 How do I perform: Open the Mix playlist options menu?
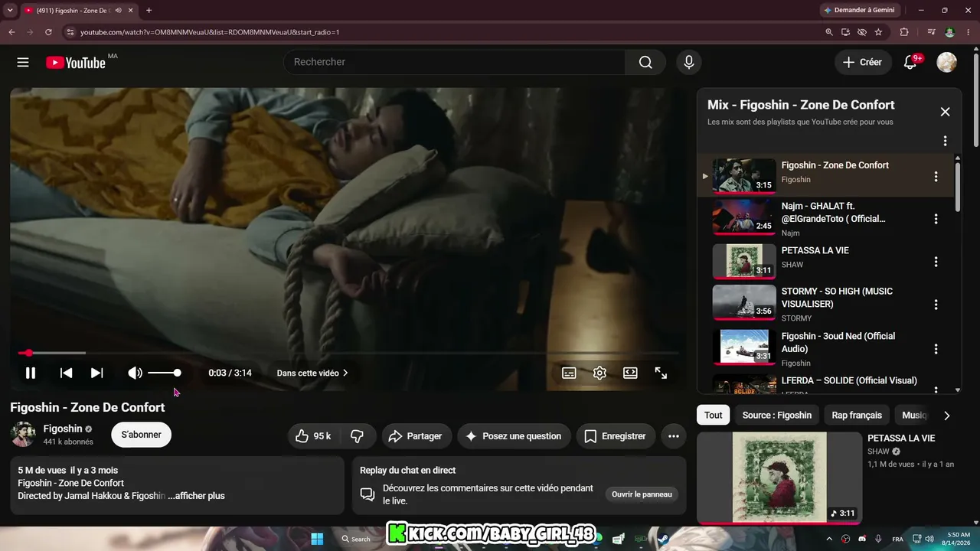pos(945,141)
